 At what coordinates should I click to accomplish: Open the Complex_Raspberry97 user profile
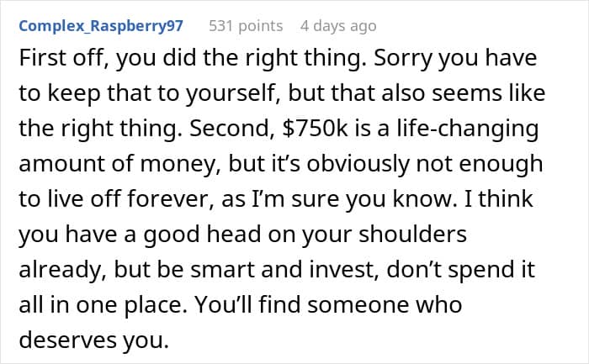[101, 26]
